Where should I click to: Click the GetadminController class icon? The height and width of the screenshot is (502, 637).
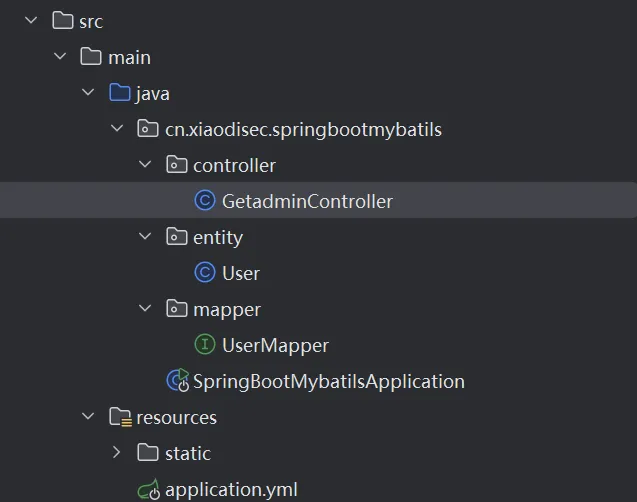tap(205, 201)
